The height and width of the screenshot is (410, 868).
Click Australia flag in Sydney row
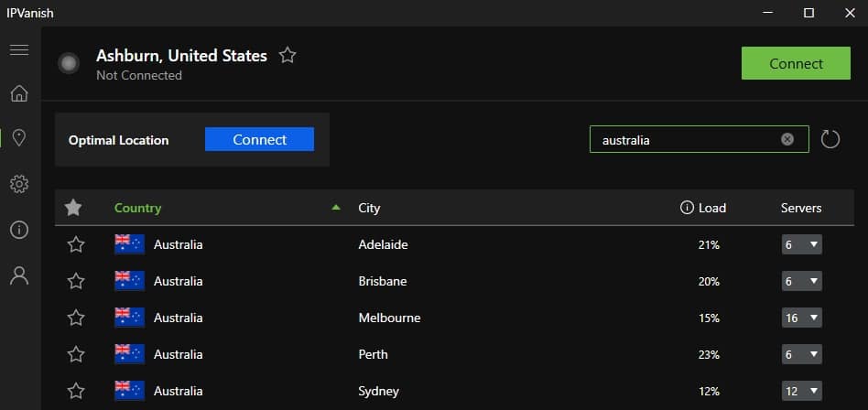coord(129,391)
